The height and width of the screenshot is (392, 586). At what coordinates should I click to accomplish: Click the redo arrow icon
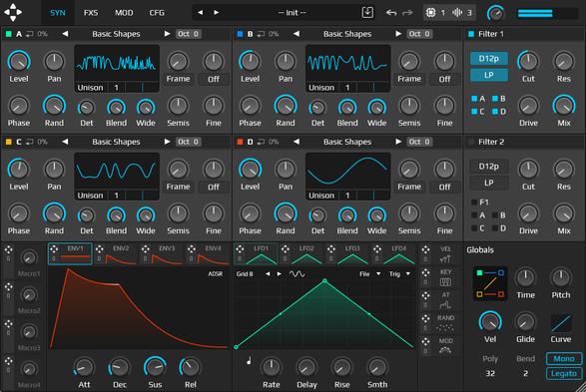(407, 13)
